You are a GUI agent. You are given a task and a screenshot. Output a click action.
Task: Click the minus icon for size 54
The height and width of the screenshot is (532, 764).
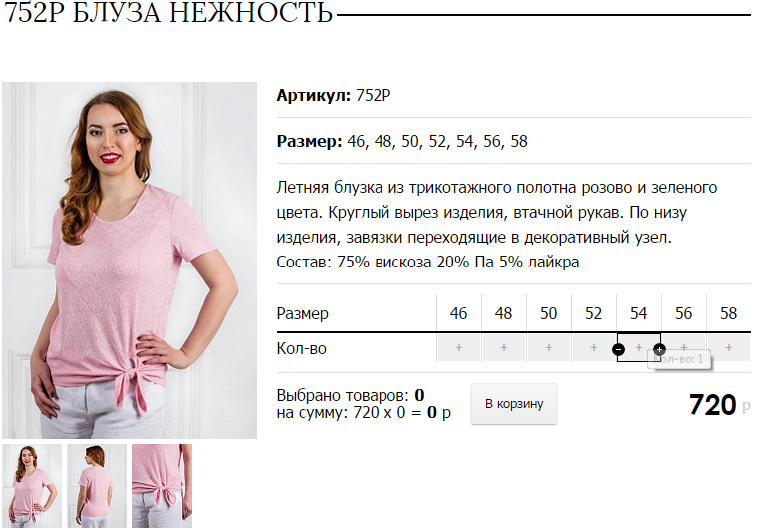click(x=618, y=349)
